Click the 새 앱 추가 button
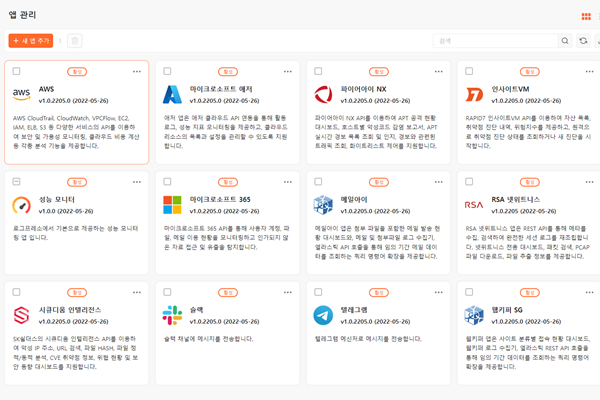The image size is (600, 400). tap(31, 41)
